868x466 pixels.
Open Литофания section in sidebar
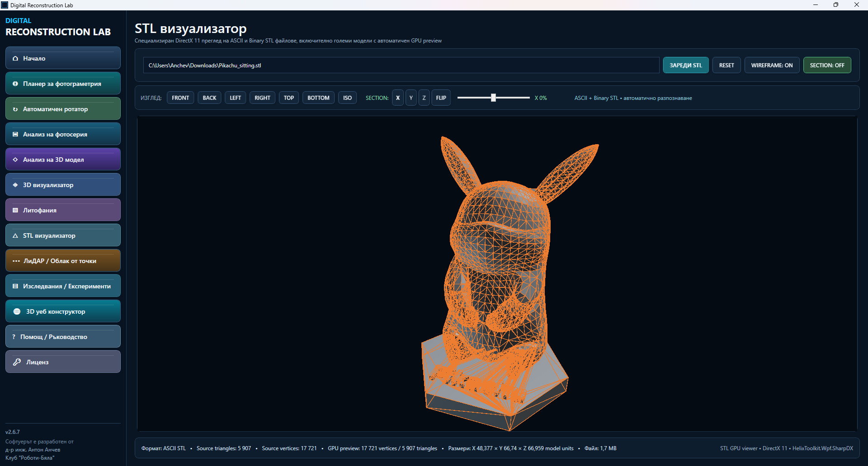(63, 210)
